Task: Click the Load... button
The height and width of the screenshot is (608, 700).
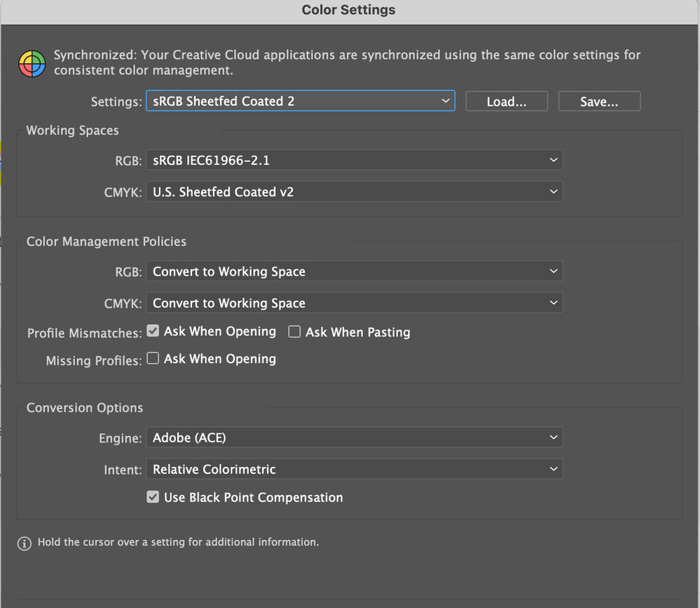Action: (506, 102)
